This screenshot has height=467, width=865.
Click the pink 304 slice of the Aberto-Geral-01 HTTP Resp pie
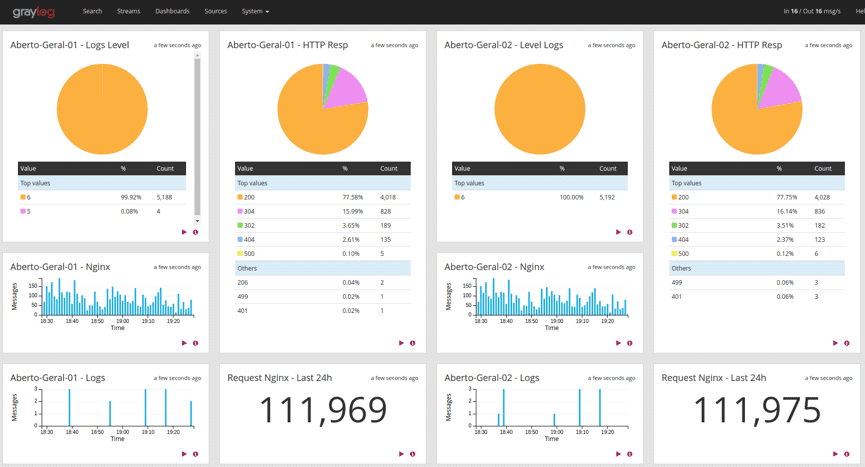point(349,89)
